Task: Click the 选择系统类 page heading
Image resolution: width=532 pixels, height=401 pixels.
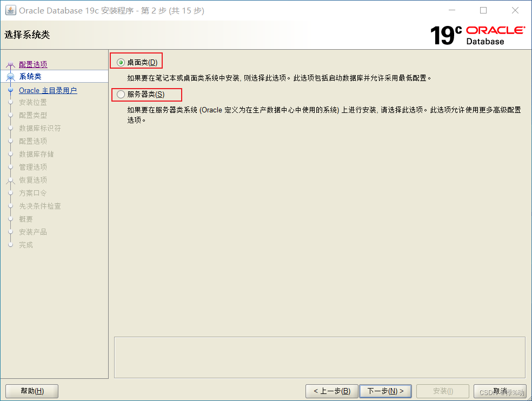Action: pyautogui.click(x=27, y=35)
